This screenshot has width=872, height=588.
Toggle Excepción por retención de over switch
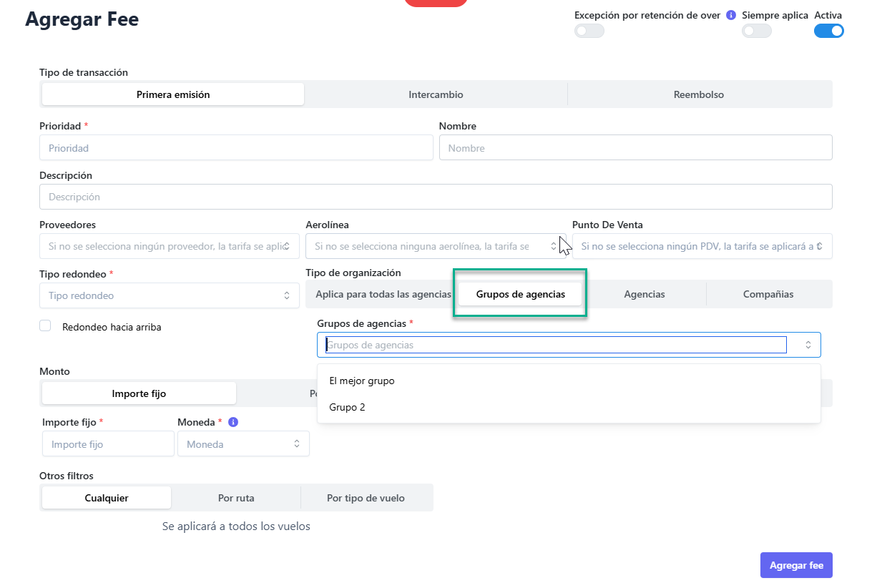pos(589,31)
